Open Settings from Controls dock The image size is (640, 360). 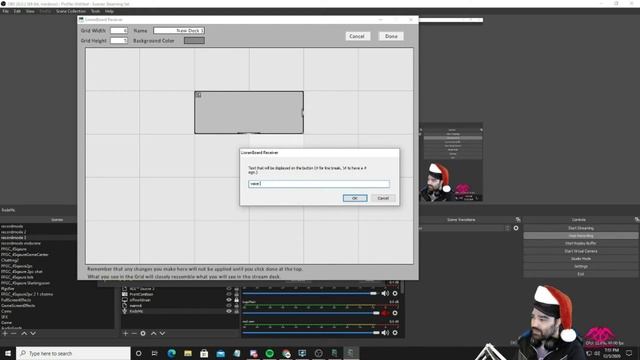581,266
